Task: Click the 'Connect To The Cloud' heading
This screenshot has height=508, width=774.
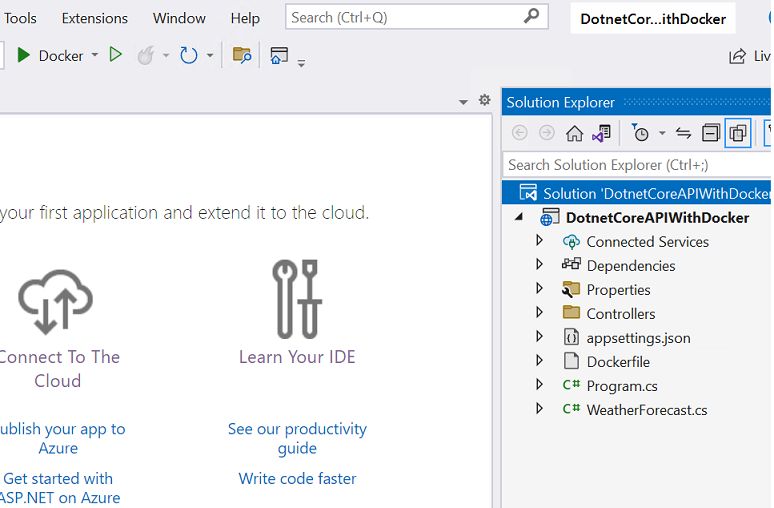Action: tap(59, 369)
